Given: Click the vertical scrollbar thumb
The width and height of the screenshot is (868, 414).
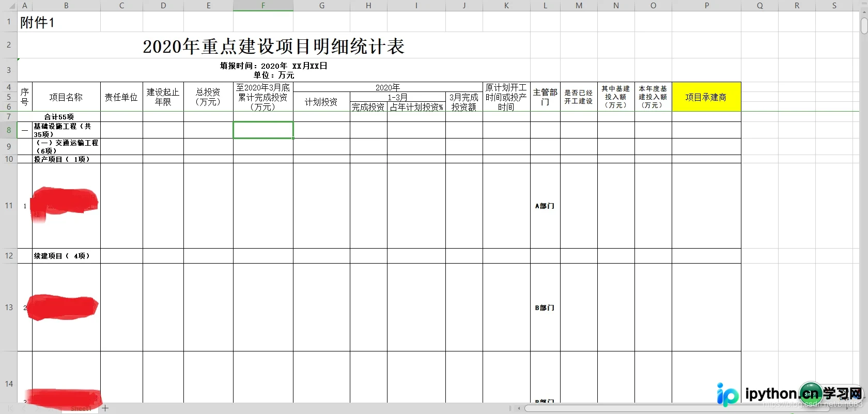Looking at the screenshot, I should coord(864,26).
